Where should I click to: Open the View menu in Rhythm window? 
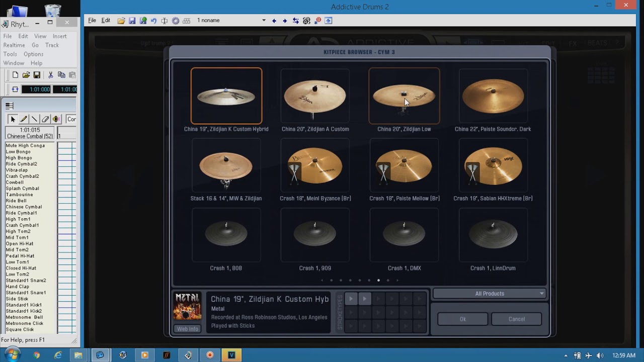pos(40,36)
